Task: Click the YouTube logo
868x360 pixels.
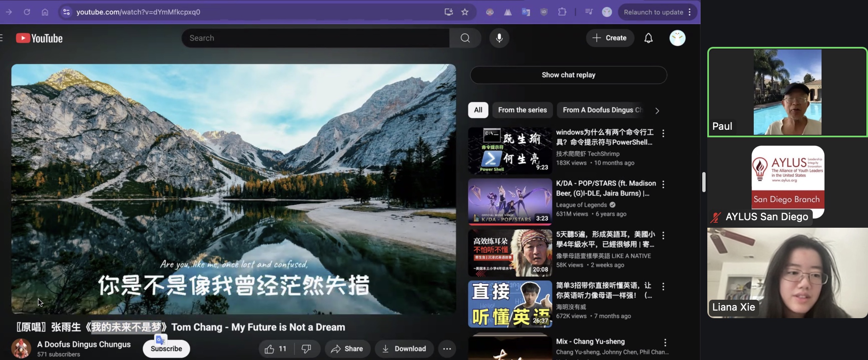Action: (x=39, y=38)
